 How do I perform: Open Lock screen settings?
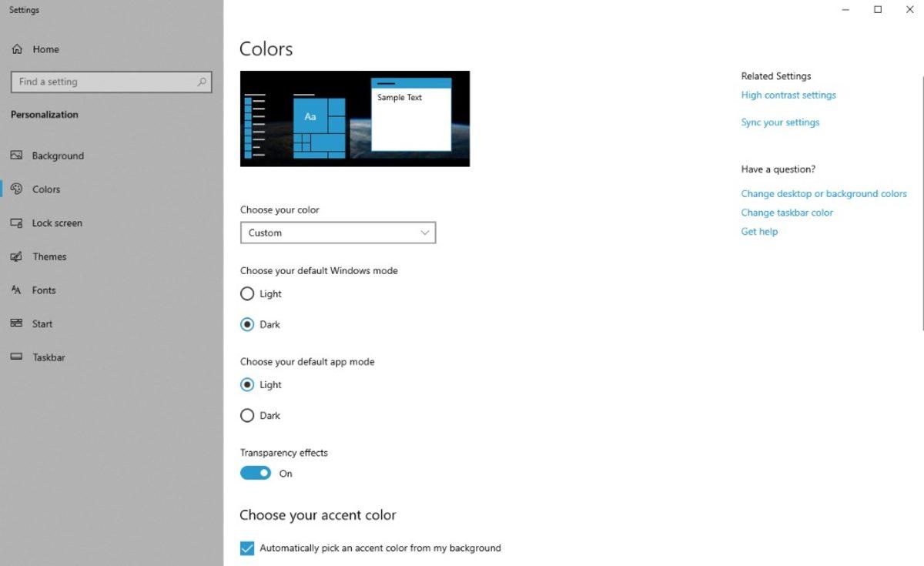click(57, 223)
